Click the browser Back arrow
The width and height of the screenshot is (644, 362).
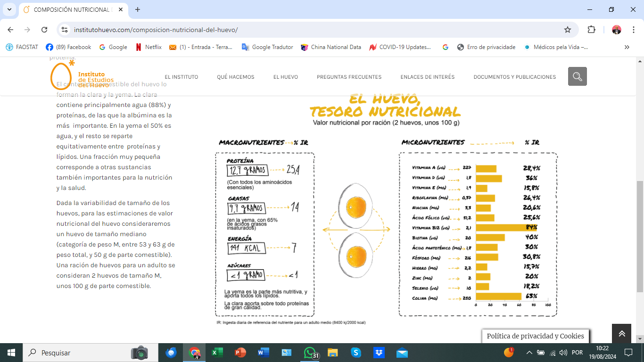(x=10, y=30)
